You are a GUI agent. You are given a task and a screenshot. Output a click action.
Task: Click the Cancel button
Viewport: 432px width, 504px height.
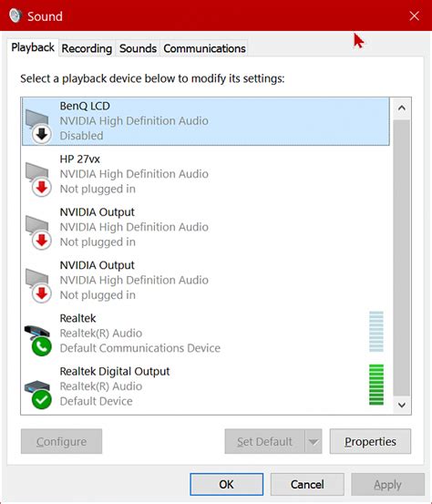[x=307, y=484]
